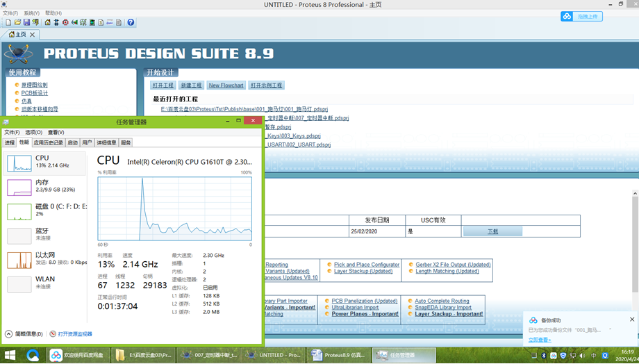Open Proteus 系统(Y) menu

point(31,13)
